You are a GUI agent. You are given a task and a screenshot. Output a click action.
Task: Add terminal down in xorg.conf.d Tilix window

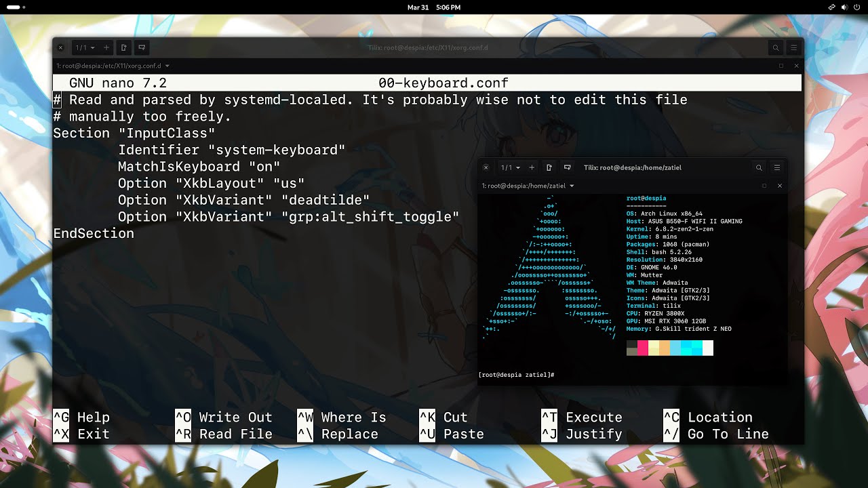(142, 48)
